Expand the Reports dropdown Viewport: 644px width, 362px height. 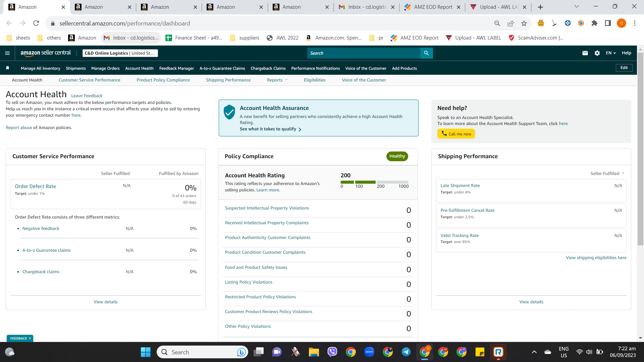[277, 80]
